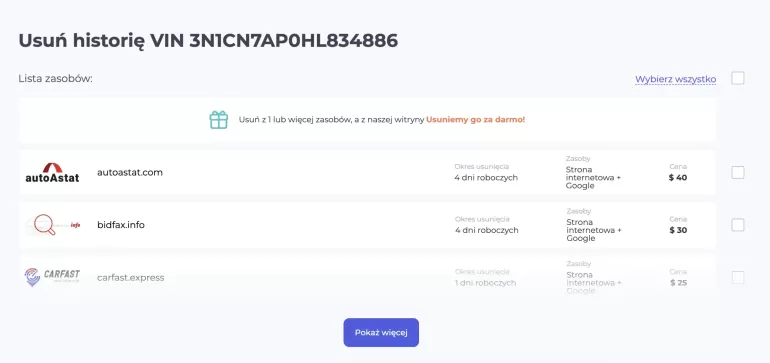
Task: Click the Carfast logo
Action: 52,278
